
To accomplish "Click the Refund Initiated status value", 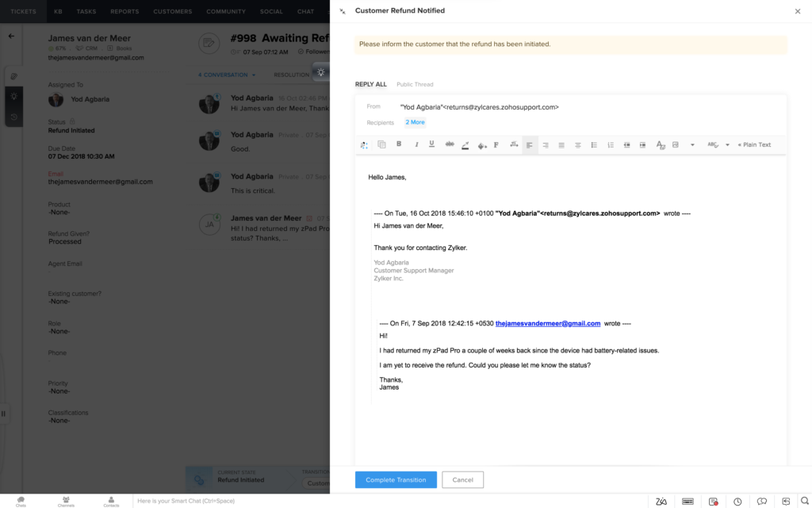I will [x=71, y=131].
